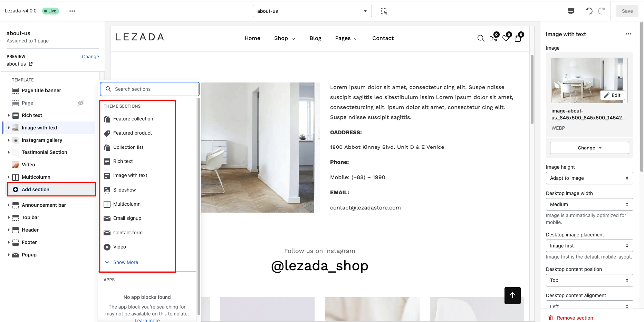Expand the Rich text section in sidebar

point(8,115)
